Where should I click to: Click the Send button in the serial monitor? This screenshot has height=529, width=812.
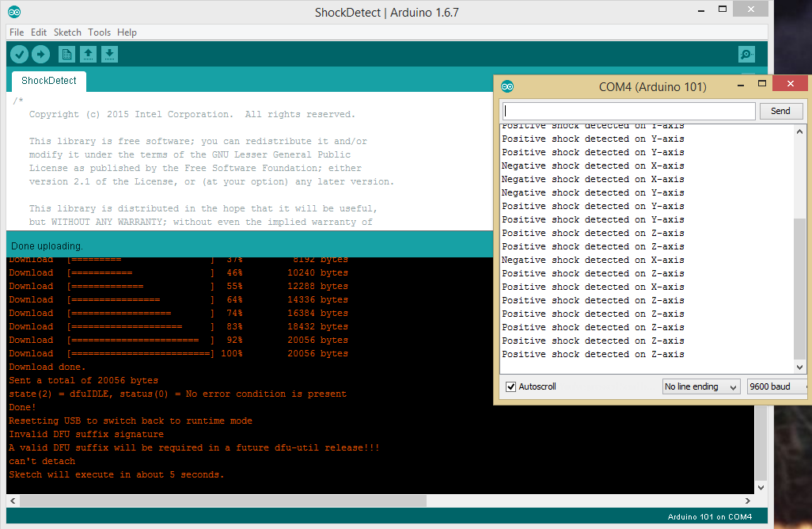780,111
